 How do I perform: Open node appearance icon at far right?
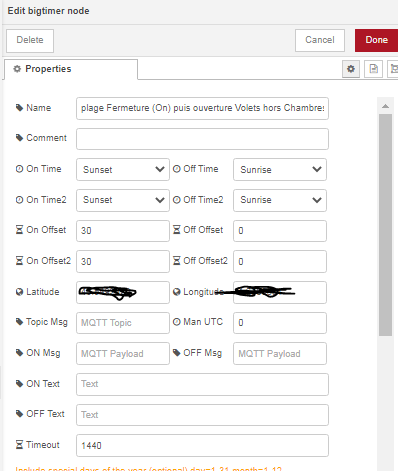click(x=393, y=69)
